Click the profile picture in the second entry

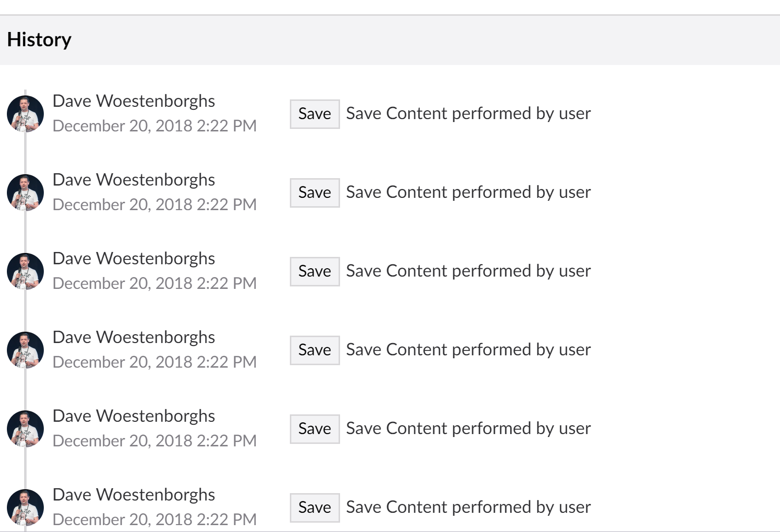[25, 192]
